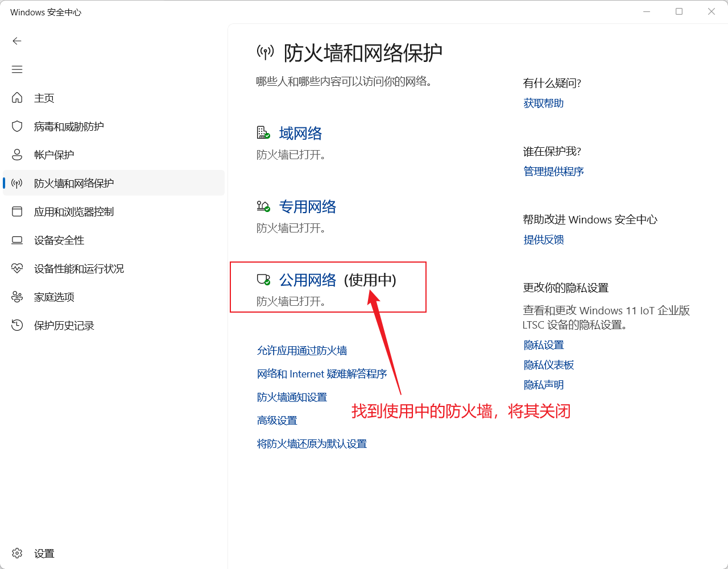Click the antenna icon in the page heading
Image resolution: width=728 pixels, height=569 pixels.
tap(265, 53)
